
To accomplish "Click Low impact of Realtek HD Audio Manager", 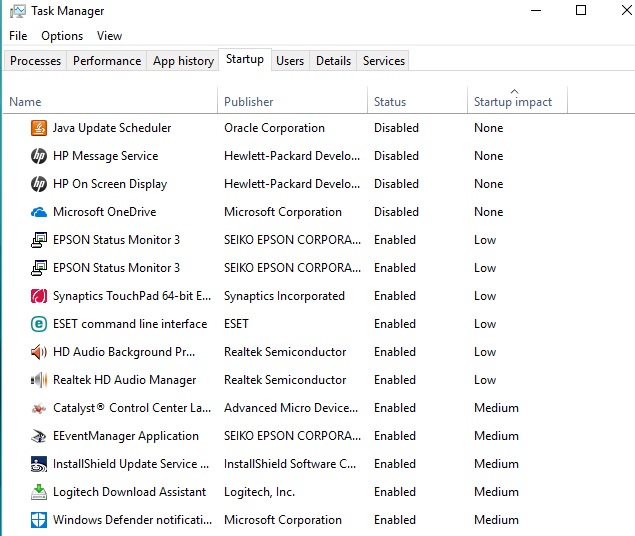I will [485, 380].
